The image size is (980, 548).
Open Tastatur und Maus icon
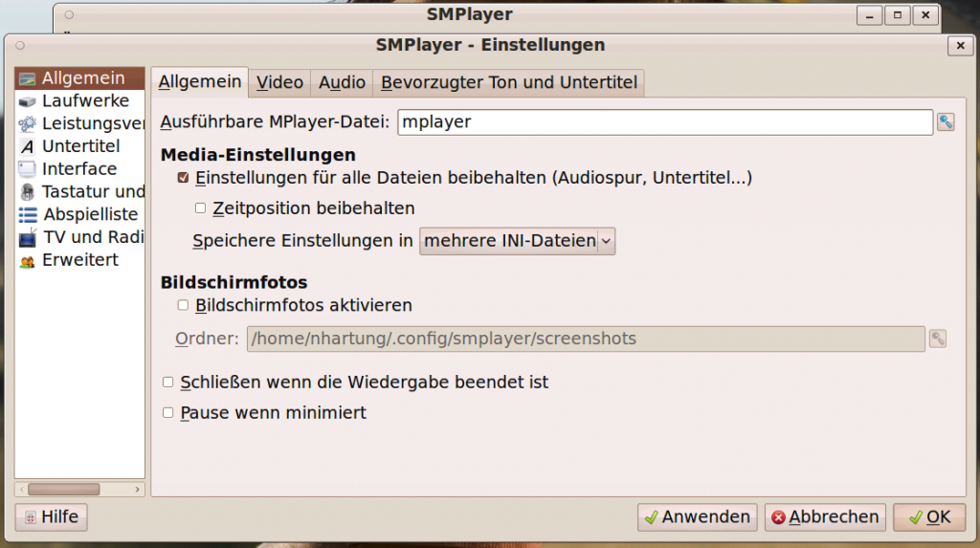[x=28, y=191]
